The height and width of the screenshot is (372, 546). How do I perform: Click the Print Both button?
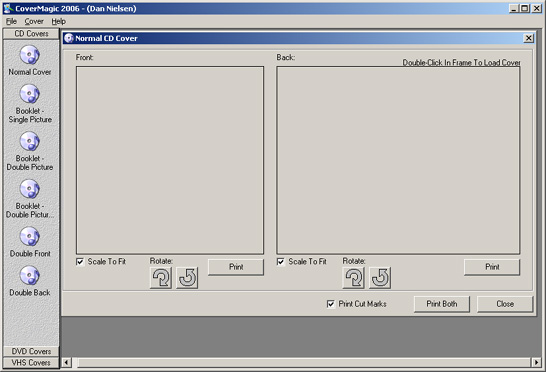click(442, 304)
